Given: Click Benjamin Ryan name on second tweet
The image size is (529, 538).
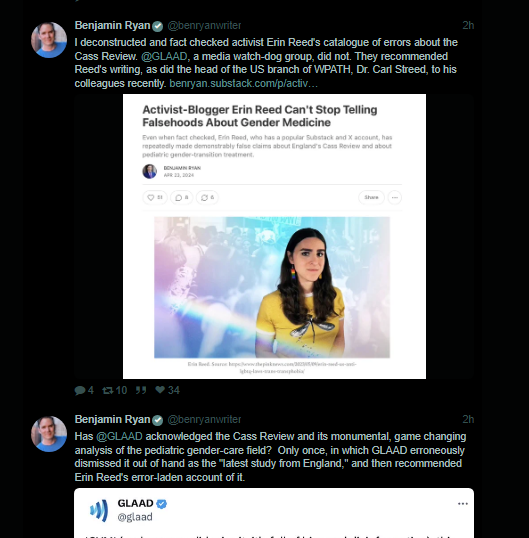Looking at the screenshot, I should 113,419.
